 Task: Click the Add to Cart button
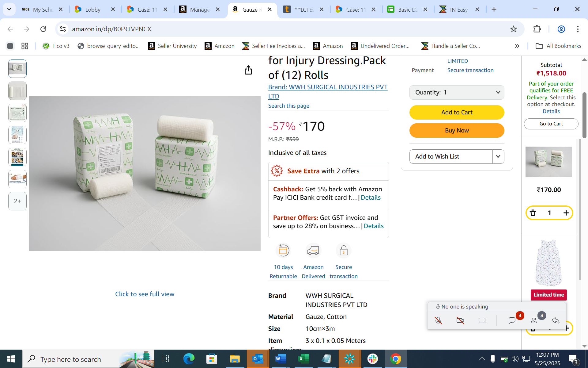click(457, 112)
